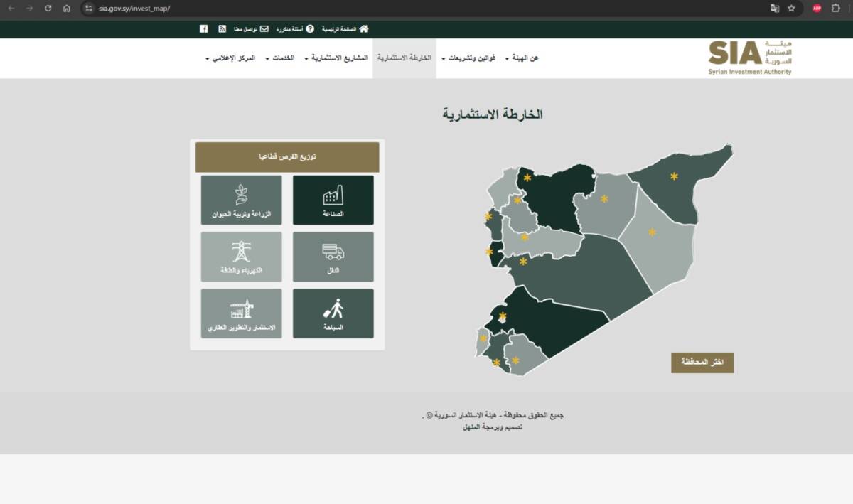Open the tourism (السياحة) sector tile

333,313
